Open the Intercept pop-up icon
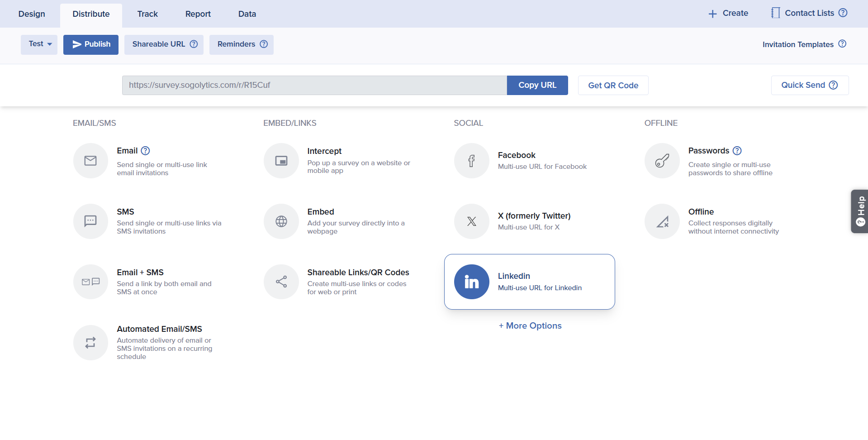Screen dimensions: 868x440 [281, 161]
